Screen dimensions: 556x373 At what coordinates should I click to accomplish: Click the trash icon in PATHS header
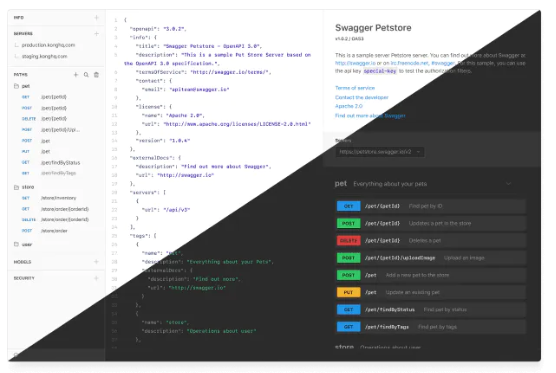[96, 75]
